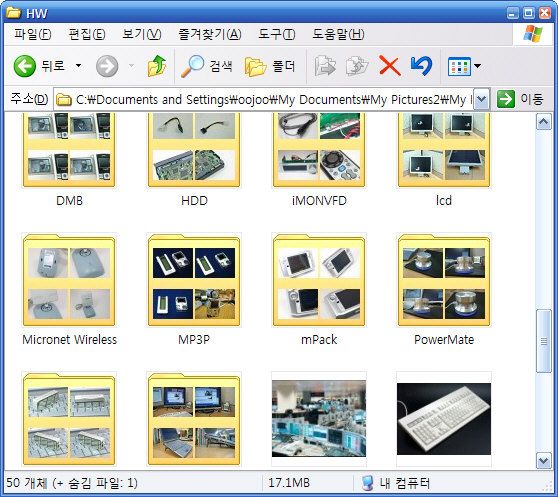Click the 내 컴퓨터 status bar icon
This screenshot has width=558, height=497.
point(367,483)
